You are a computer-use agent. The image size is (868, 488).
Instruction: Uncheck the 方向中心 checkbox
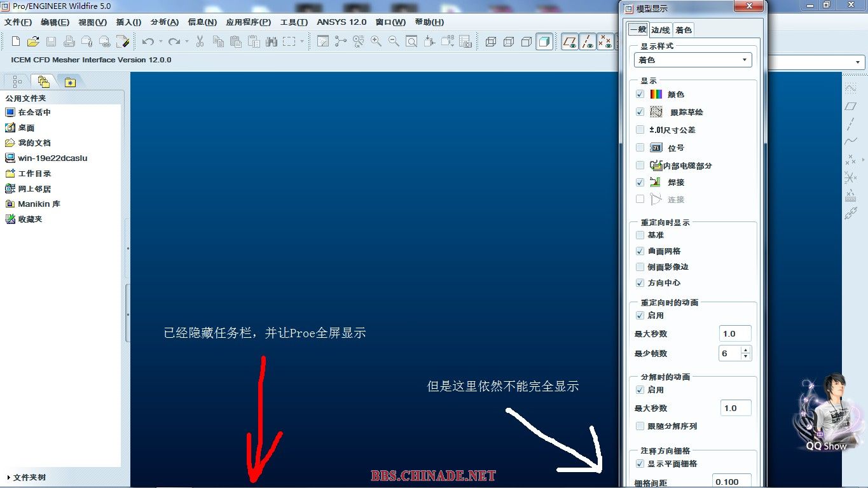640,283
